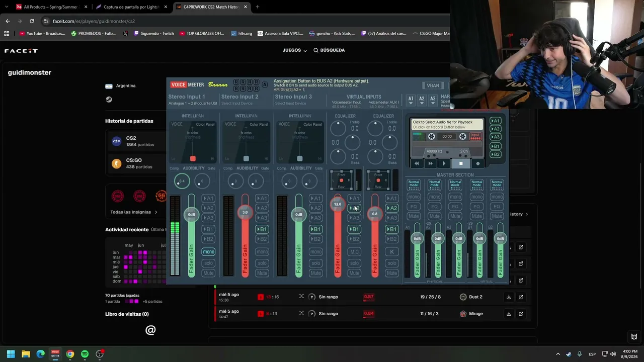Mute the A1 master bus
Viewport: 644px width, 362px height.
pyautogui.click(x=414, y=216)
